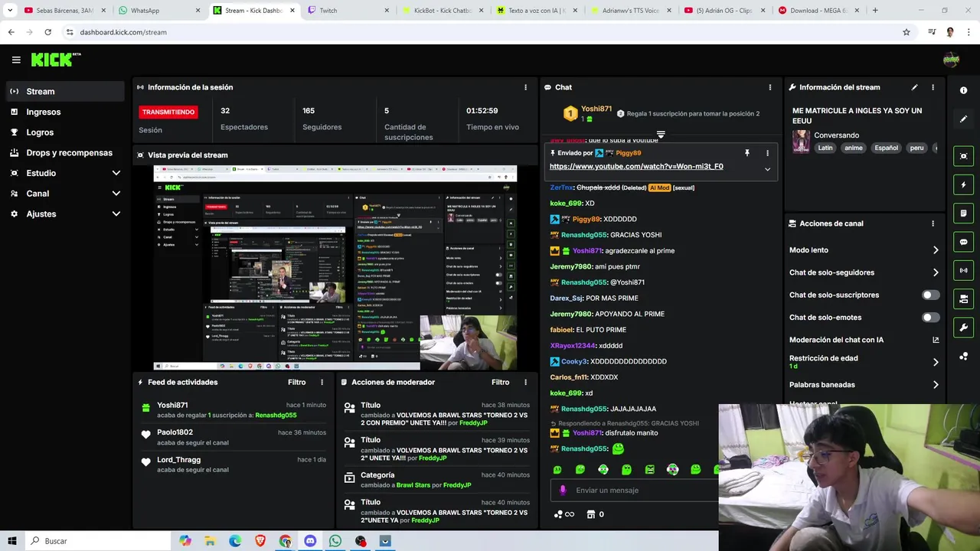The width and height of the screenshot is (980, 551).
Task: Open options menu of Información de la sesión
Action: [525, 87]
